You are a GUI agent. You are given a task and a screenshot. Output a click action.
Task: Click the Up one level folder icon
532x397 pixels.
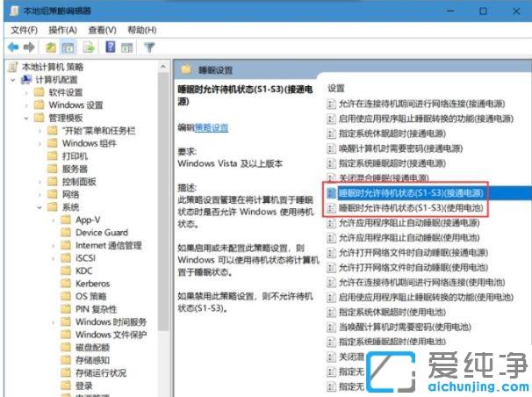51,47
